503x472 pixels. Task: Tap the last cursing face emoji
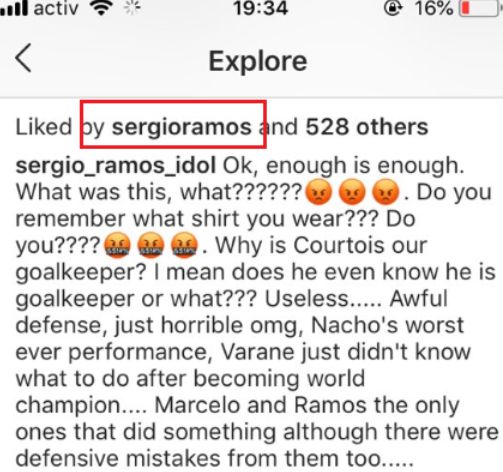point(184,245)
